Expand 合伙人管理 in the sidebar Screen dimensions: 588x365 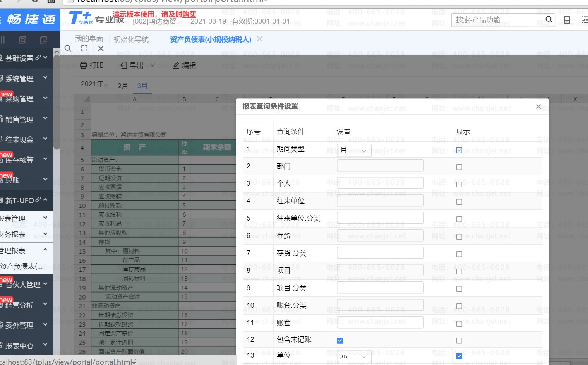[45, 284]
